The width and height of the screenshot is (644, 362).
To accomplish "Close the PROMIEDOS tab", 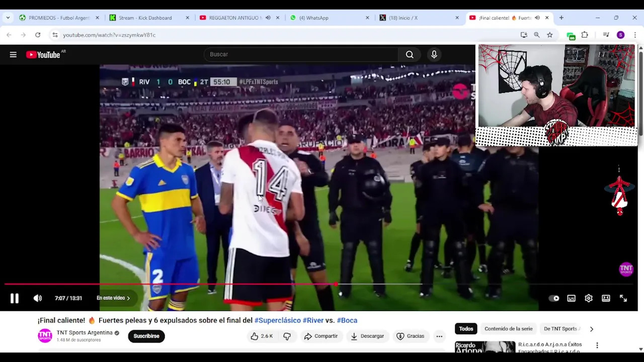I will [x=98, y=18].
